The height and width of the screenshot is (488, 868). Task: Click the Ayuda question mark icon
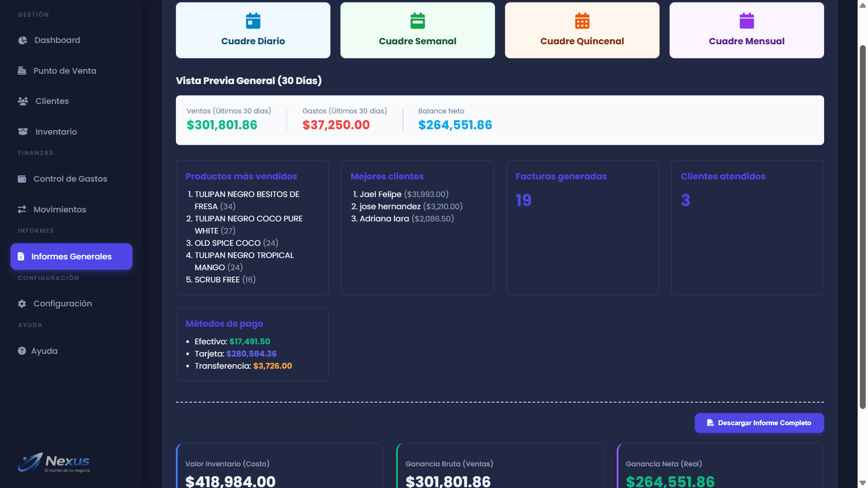pos(22,351)
